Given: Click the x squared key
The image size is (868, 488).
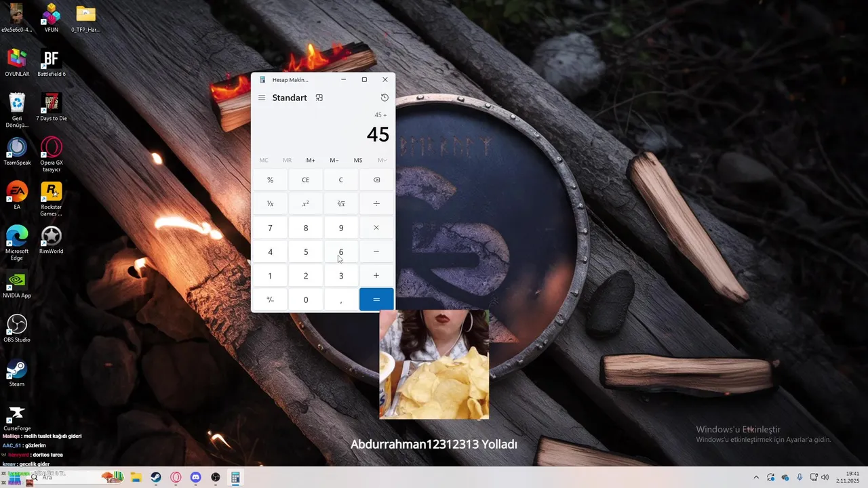Looking at the screenshot, I should (305, 203).
